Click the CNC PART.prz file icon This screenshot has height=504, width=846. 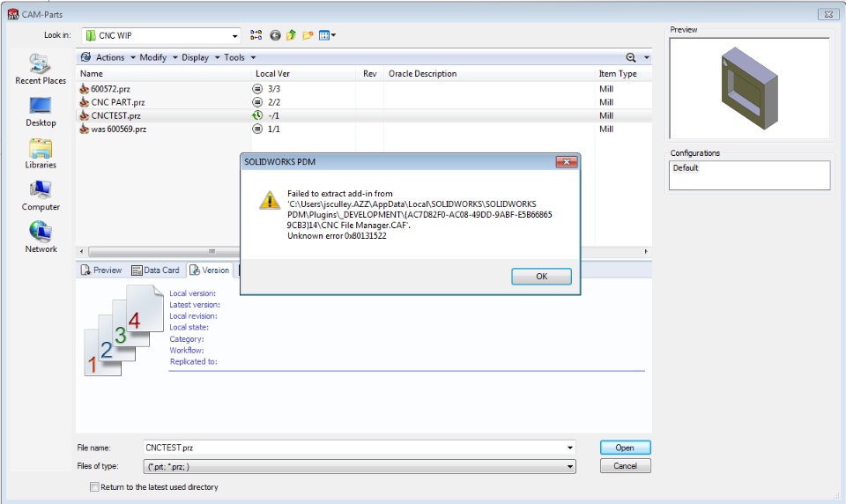click(85, 102)
